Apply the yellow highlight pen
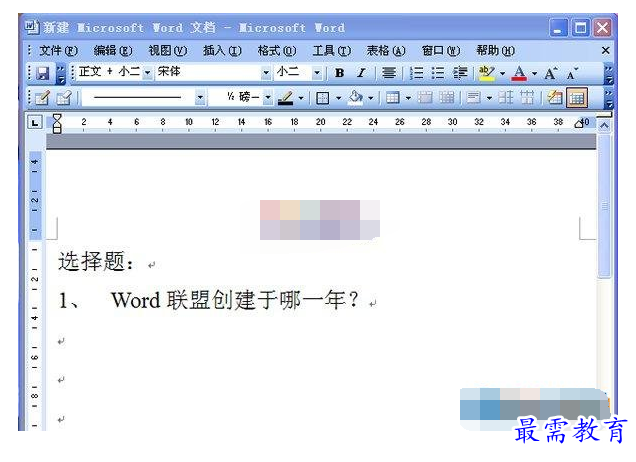Image resolution: width=636 pixels, height=462 pixels. (x=487, y=73)
